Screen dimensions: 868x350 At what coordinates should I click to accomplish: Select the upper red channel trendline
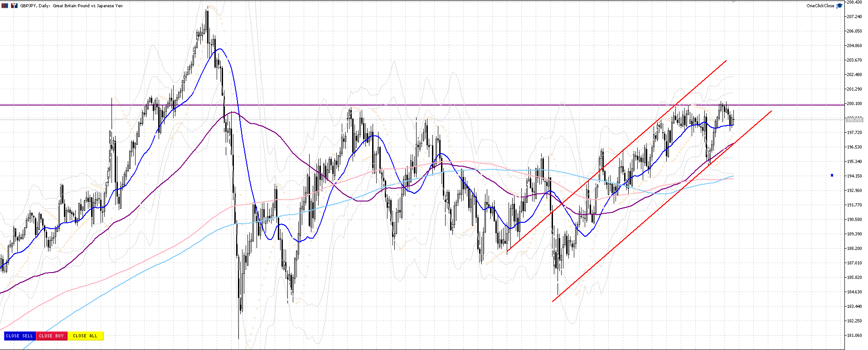pyautogui.click(x=616, y=155)
